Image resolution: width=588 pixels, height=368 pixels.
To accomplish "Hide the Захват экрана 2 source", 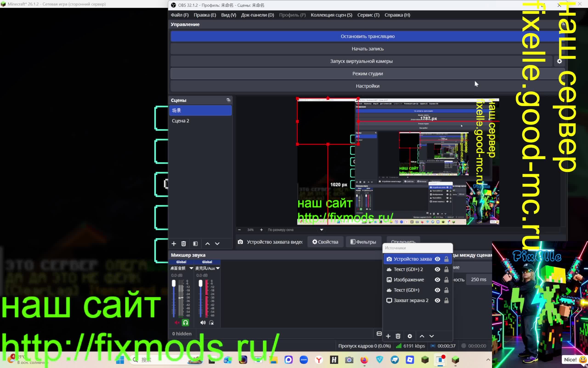I will pos(437,300).
